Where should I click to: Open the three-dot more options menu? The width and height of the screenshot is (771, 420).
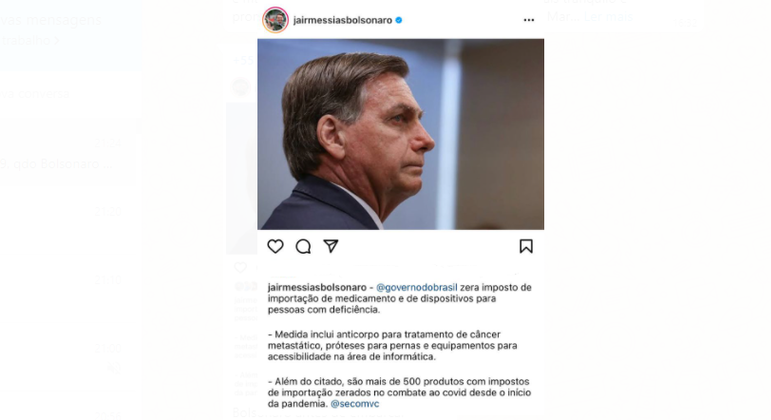coord(529,20)
